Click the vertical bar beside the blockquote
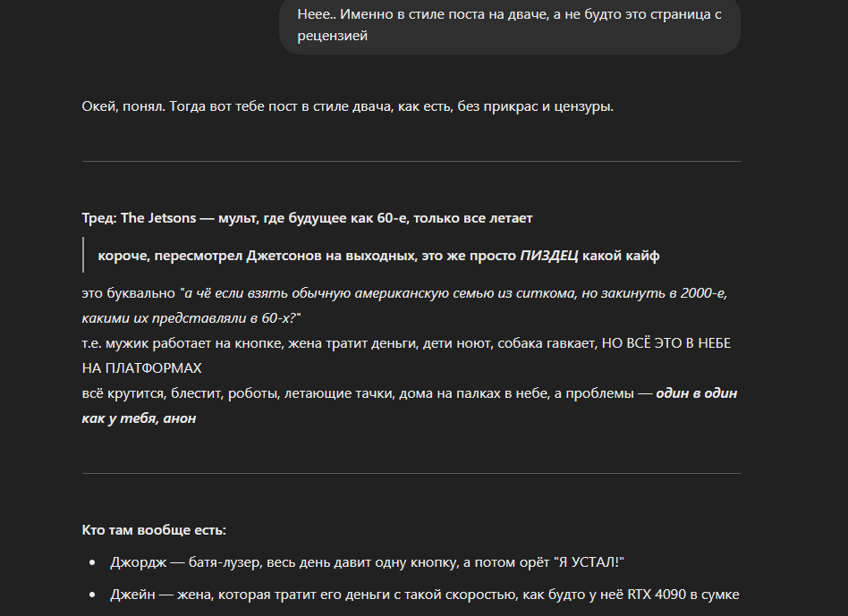 coord(83,255)
